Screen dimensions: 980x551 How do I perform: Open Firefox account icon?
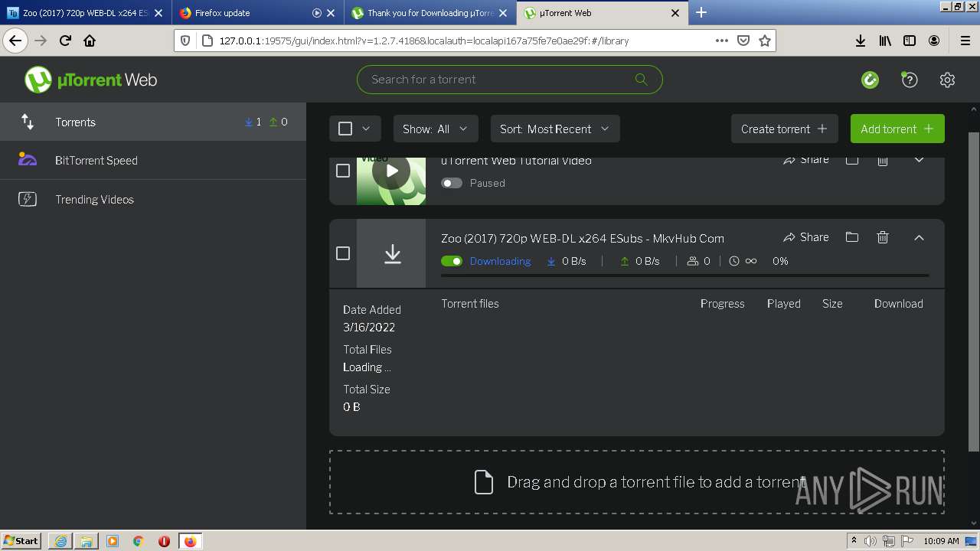coord(934,41)
